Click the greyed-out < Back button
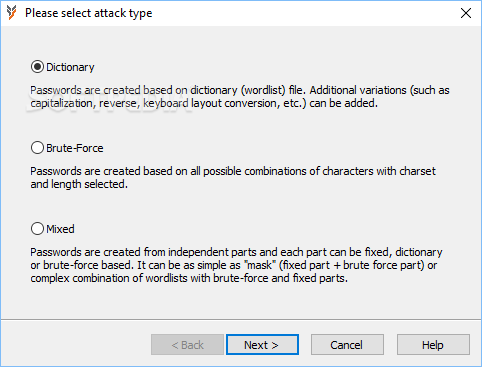Screen dimensions: 482x367 pos(187,345)
